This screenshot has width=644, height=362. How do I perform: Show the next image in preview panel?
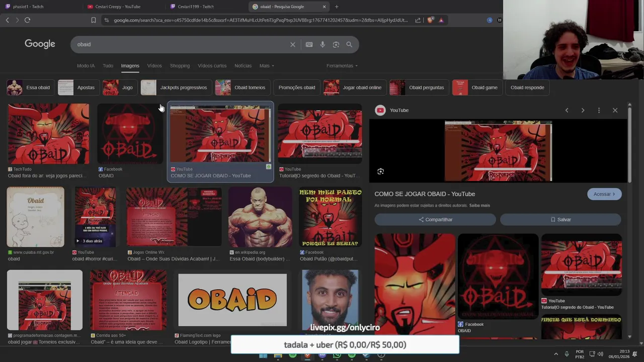pos(583,110)
